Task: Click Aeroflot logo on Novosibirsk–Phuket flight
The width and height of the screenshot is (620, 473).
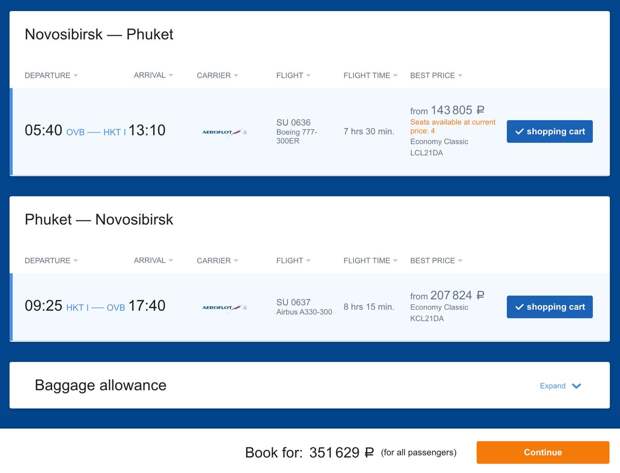Action: (223, 132)
